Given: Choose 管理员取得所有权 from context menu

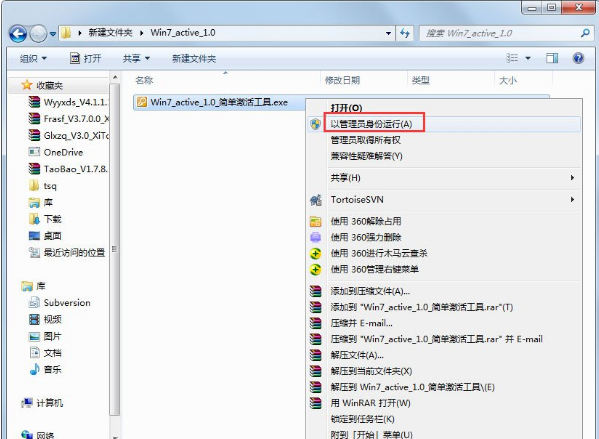Looking at the screenshot, I should tap(366, 140).
